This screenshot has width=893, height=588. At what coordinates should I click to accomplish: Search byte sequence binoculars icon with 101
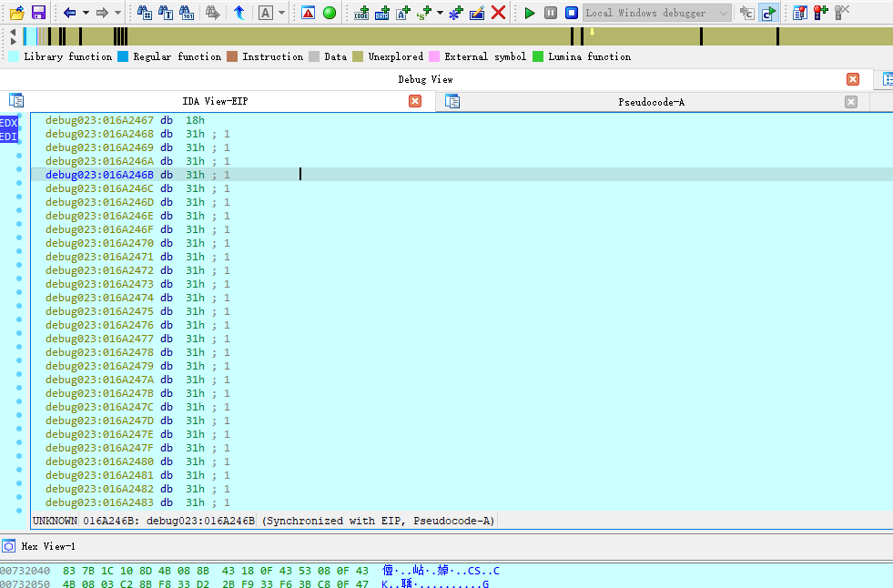[x=187, y=13]
